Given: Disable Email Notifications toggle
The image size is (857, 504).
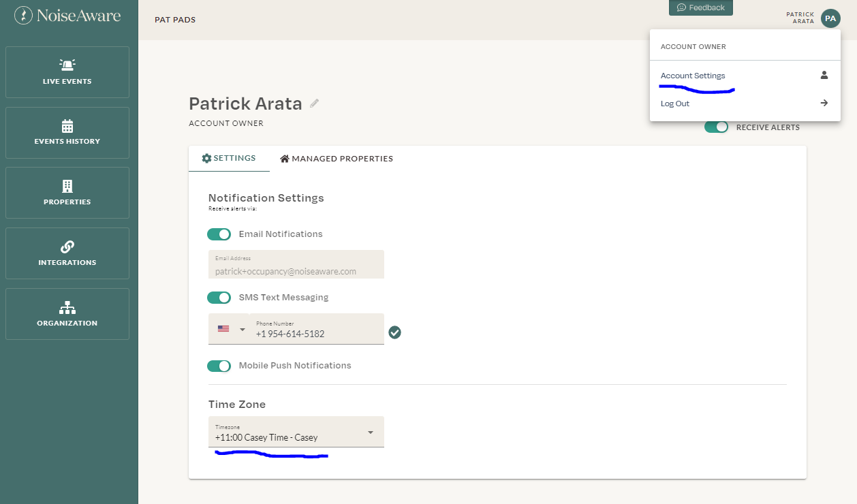Looking at the screenshot, I should [219, 234].
